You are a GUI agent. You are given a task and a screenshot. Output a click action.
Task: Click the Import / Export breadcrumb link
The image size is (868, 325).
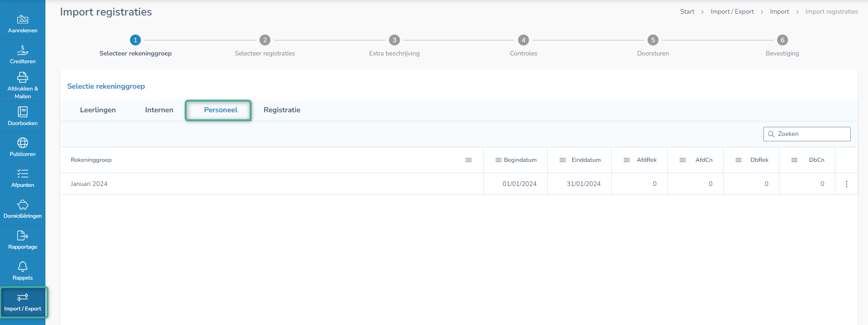732,12
